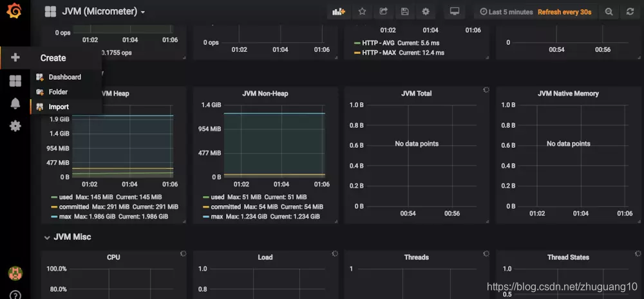Click No data points in JVM Native Memory

coord(568,143)
